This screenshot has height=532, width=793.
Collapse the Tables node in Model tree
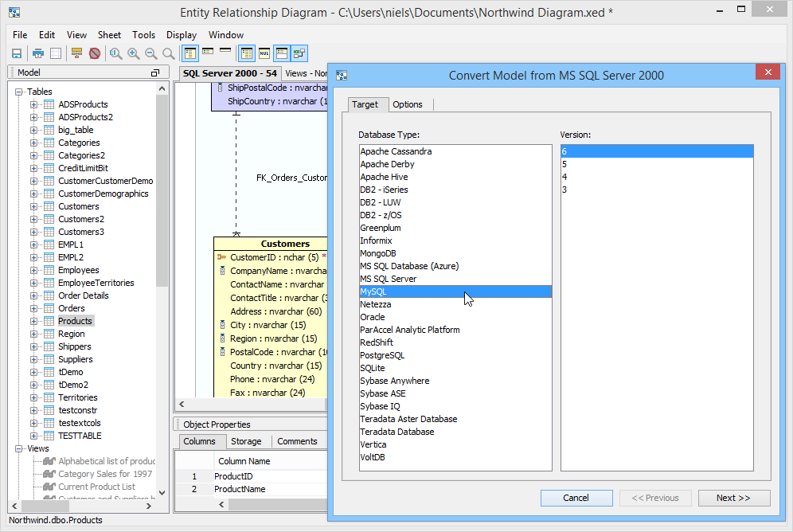[x=19, y=92]
